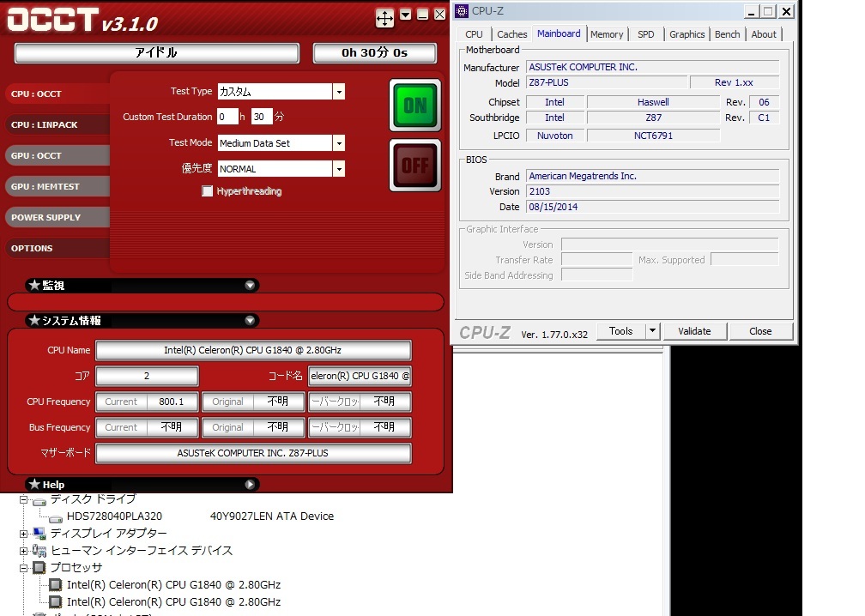Image resolution: width=865 pixels, height=616 pixels.
Task: Collapse the ディスク ドライブ tree node
Action: pyautogui.click(x=23, y=500)
